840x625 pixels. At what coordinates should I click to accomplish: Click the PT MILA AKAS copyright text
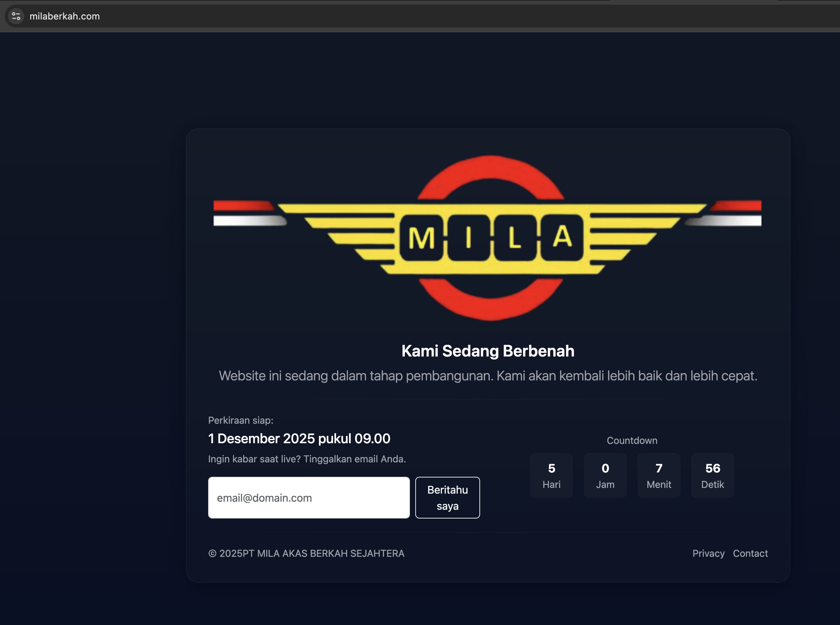[306, 553]
